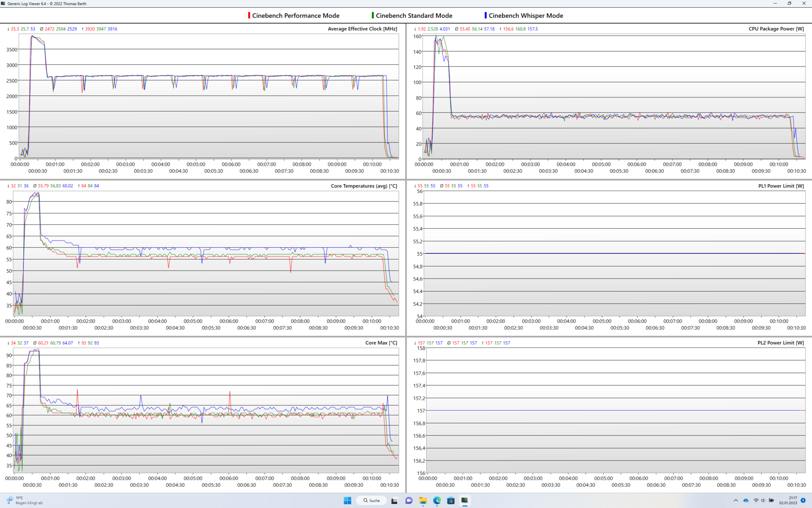Open File Explorer from the taskbar
The image size is (812, 508).
click(423, 500)
